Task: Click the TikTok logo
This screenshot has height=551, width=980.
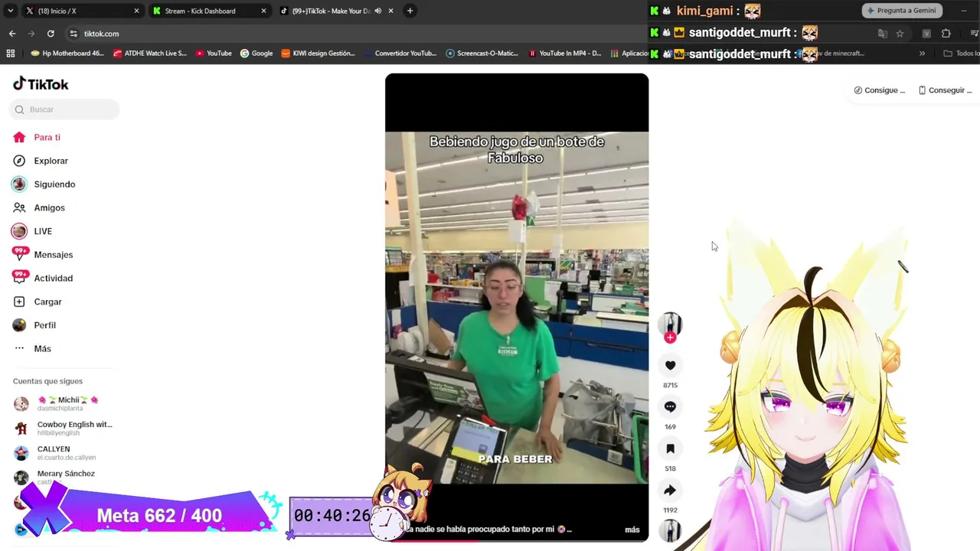Action: (41, 84)
